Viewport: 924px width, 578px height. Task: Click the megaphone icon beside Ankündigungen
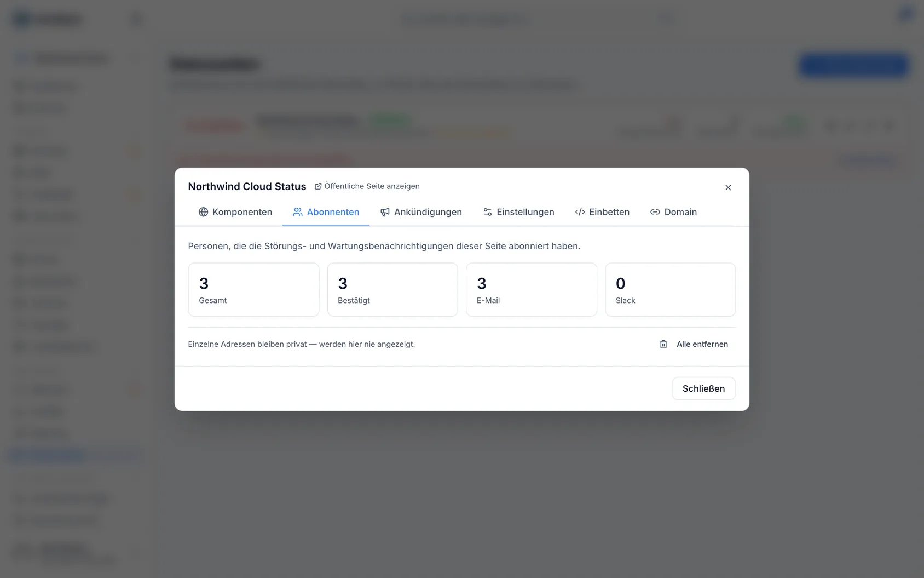tap(385, 212)
